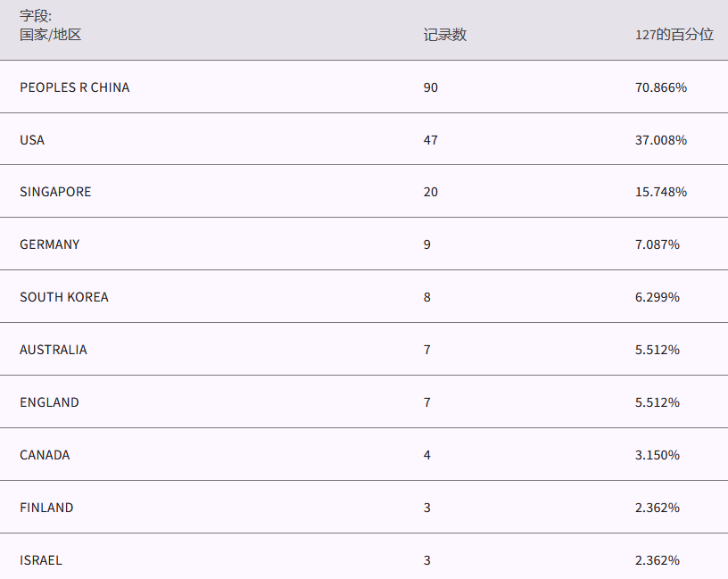Click the 70.866% percentage value
Image resolution: width=728 pixels, height=579 pixels.
point(661,87)
